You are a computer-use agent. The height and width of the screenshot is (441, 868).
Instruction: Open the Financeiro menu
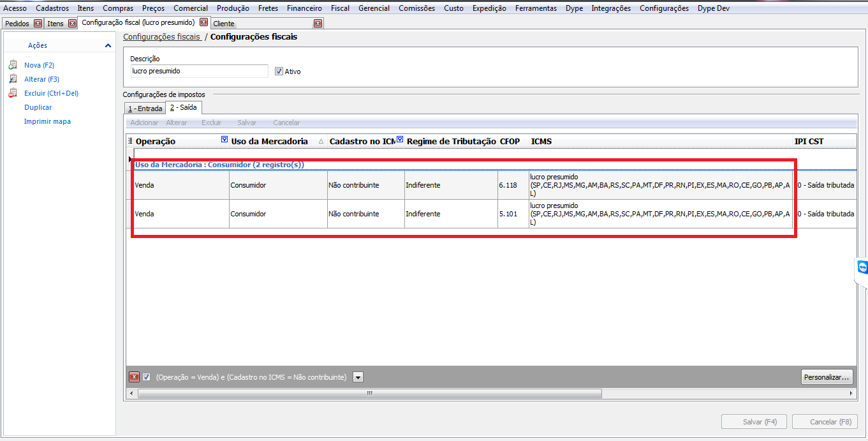[304, 8]
